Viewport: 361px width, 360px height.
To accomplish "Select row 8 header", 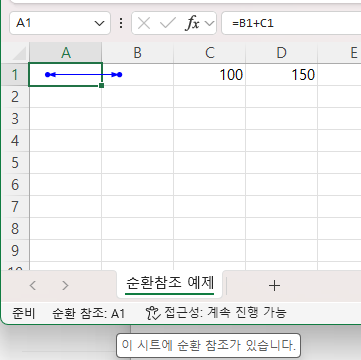I will point(15,229).
